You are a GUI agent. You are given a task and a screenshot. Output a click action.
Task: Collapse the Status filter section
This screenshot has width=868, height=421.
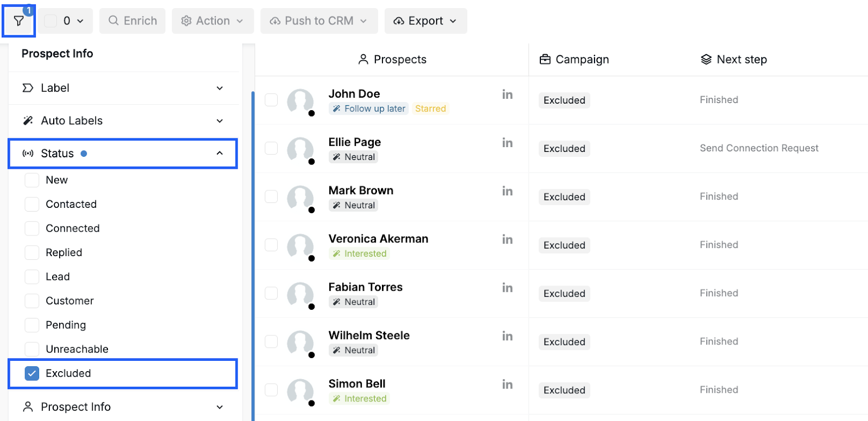tap(219, 154)
